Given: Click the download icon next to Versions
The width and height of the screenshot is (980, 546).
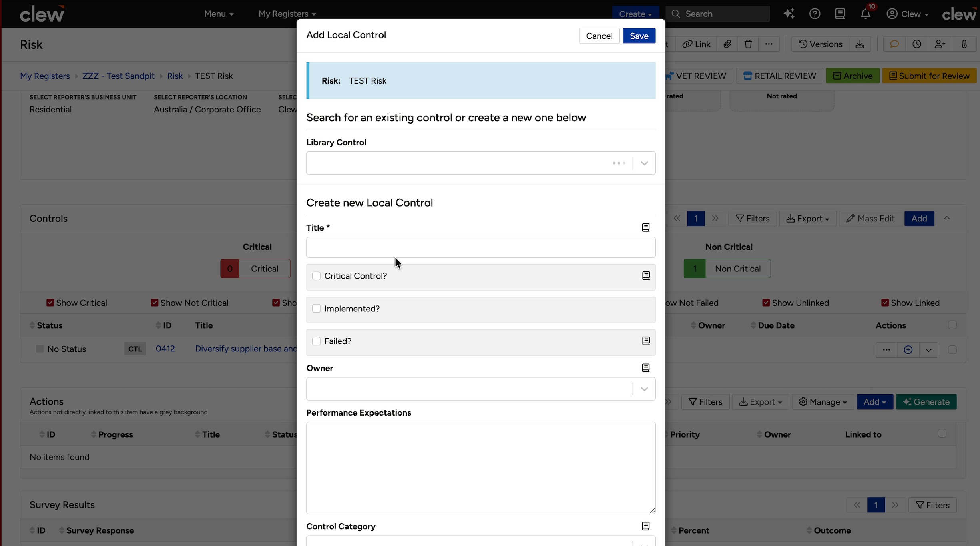Looking at the screenshot, I should click(x=860, y=44).
